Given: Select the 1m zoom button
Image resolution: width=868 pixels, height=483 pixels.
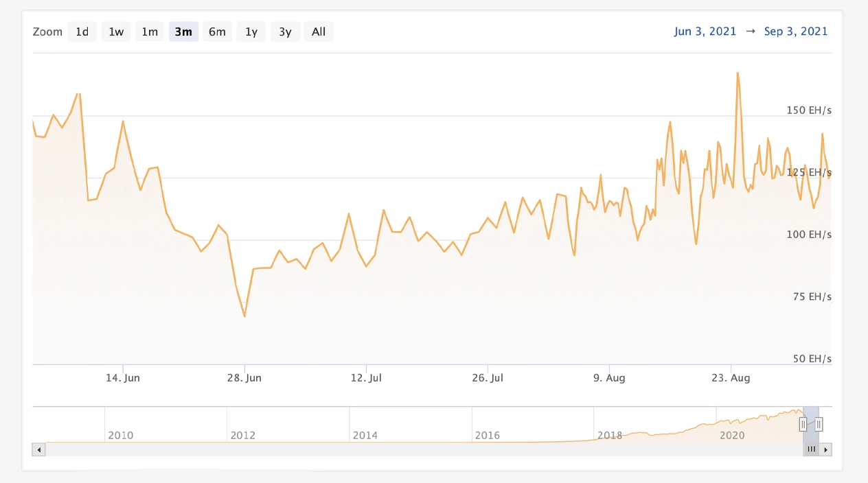Looking at the screenshot, I should pyautogui.click(x=150, y=32).
